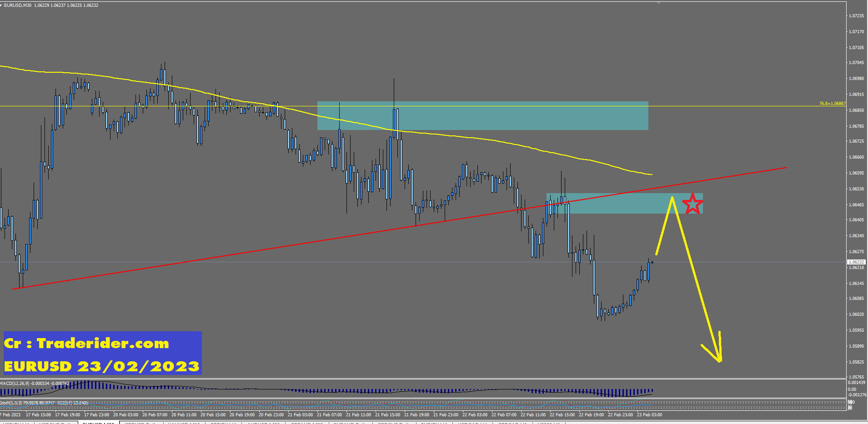Click the MACD(12,26,9) indicator label
Image resolution: width=868 pixels, height=424 pixels.
click(35, 384)
